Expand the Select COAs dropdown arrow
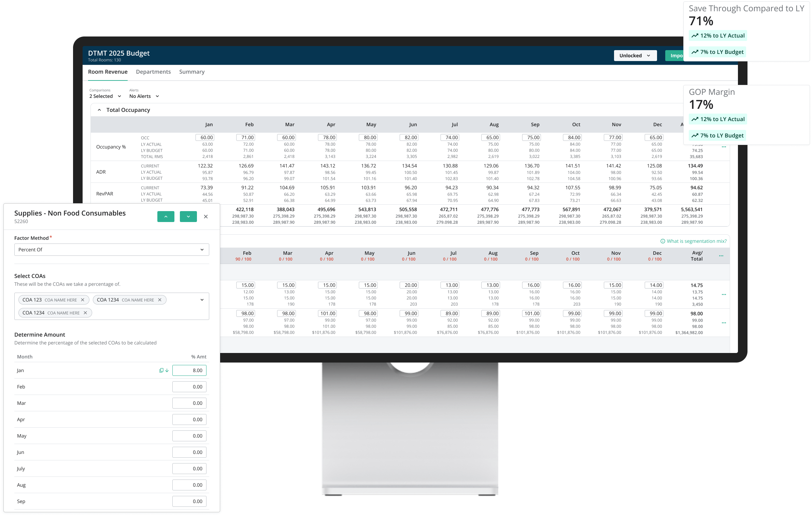 (202, 300)
